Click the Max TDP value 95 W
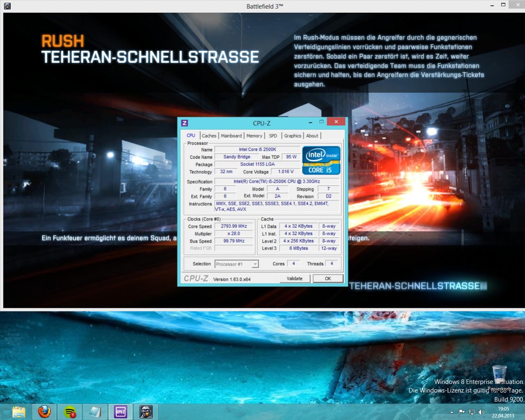The height and width of the screenshot is (420, 525). tap(291, 157)
